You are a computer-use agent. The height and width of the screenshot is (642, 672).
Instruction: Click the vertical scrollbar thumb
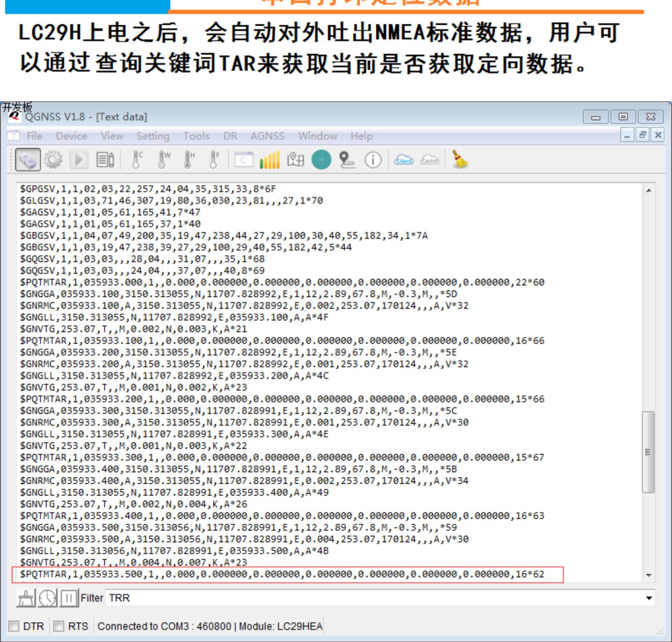tap(648, 452)
